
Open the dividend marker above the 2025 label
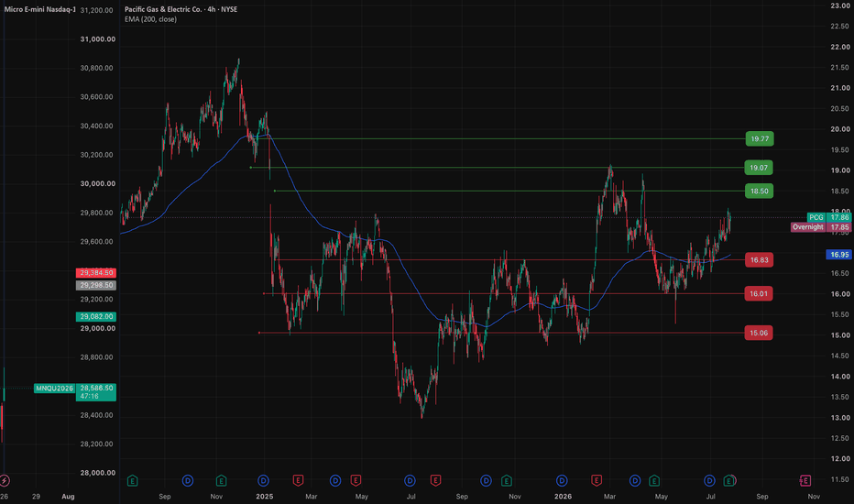[263, 480]
